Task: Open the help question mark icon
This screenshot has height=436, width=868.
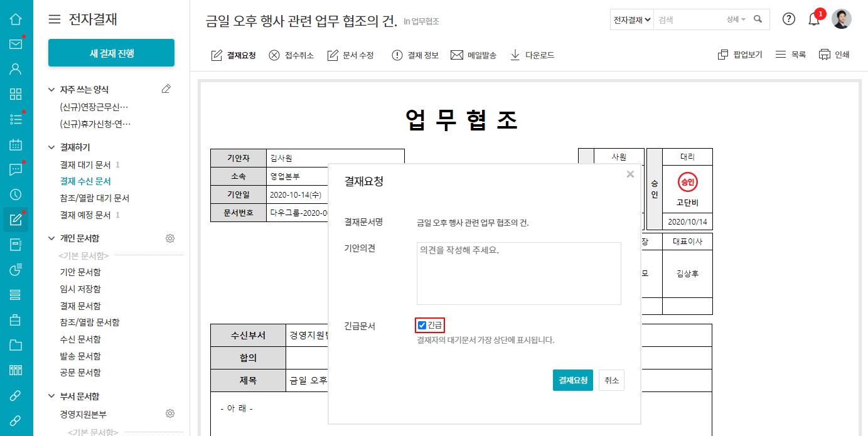Action: [x=789, y=19]
